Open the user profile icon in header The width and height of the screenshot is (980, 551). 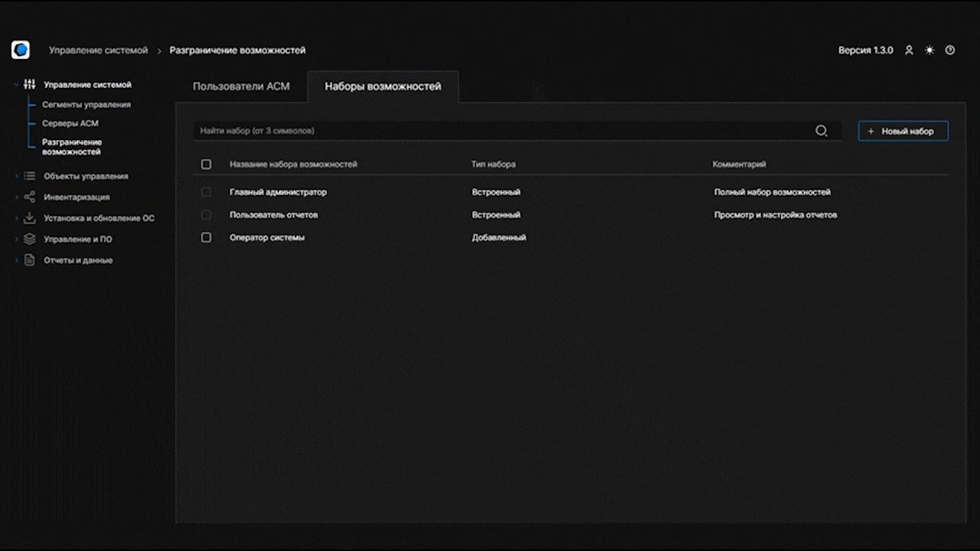click(909, 50)
